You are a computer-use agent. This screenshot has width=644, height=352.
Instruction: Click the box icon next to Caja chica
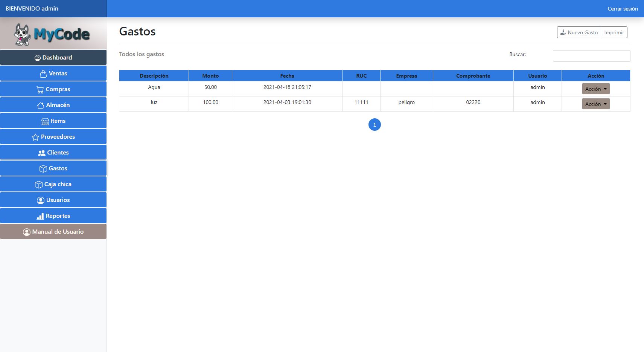tap(39, 185)
